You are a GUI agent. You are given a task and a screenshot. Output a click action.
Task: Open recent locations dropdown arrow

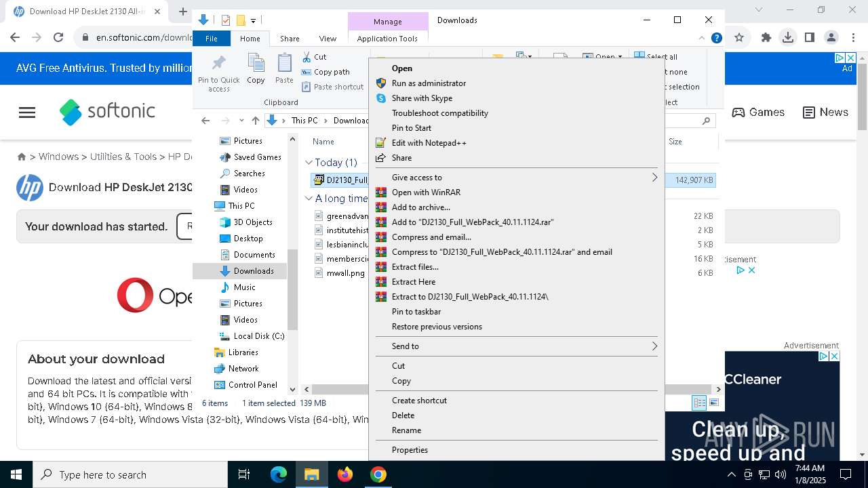point(241,121)
